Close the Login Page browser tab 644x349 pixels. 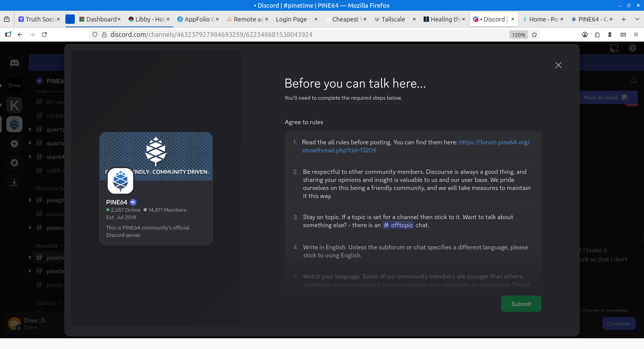(x=316, y=19)
